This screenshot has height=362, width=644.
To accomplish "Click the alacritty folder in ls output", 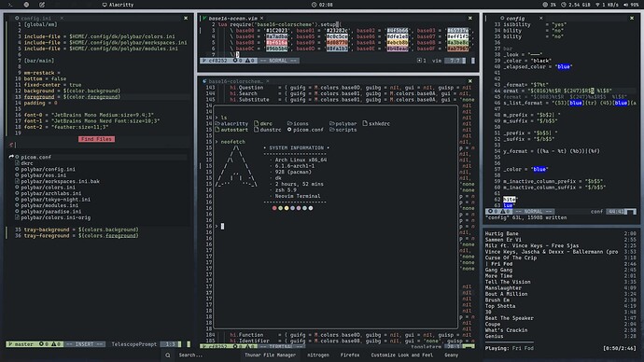I will click(x=232, y=123).
